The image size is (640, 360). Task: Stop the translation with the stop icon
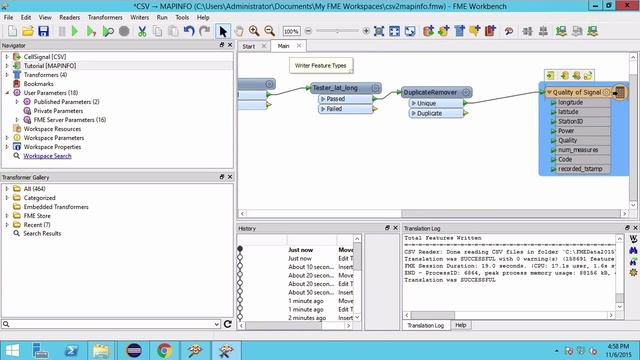click(124, 31)
